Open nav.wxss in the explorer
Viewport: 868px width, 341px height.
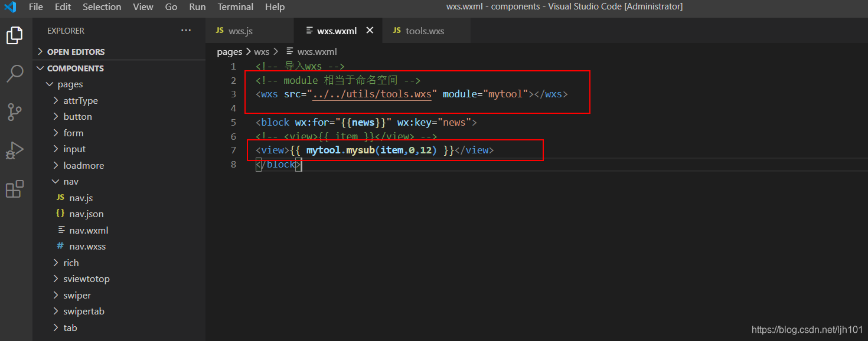(x=119, y=246)
